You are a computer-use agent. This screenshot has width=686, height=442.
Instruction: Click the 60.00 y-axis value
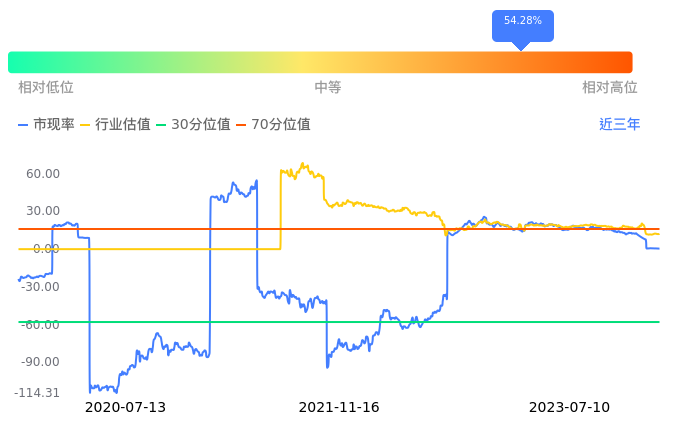pyautogui.click(x=43, y=174)
